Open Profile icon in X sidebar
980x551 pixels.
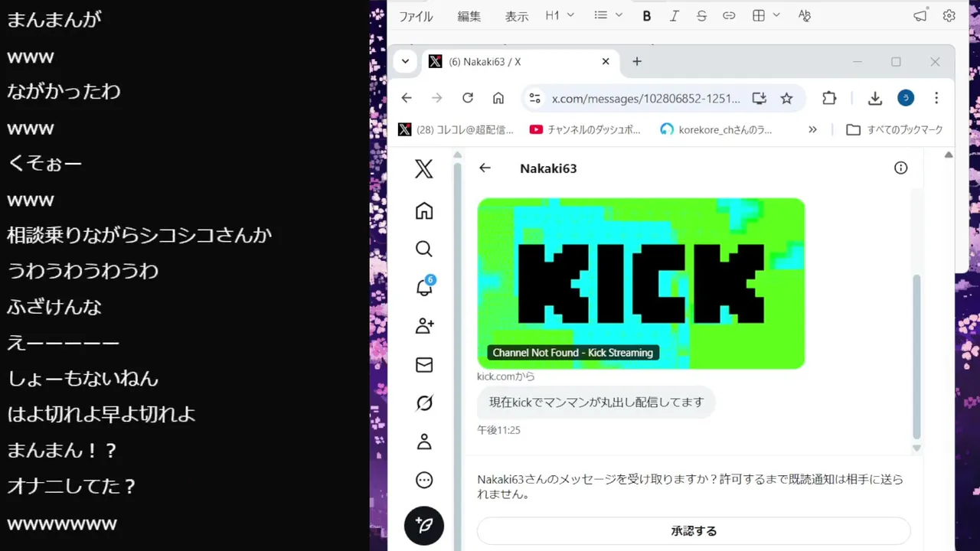(424, 442)
